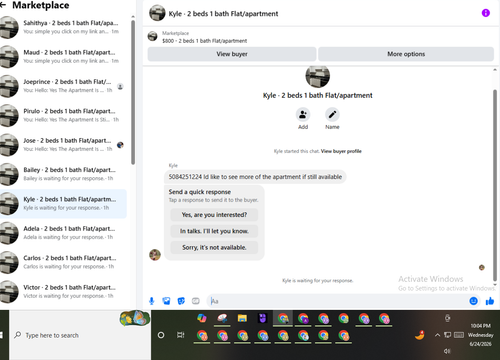Click the '$800 - 2 beds 1 bath Flat/apartment' text
Viewport: 500px width, 360px height.
coord(205,41)
